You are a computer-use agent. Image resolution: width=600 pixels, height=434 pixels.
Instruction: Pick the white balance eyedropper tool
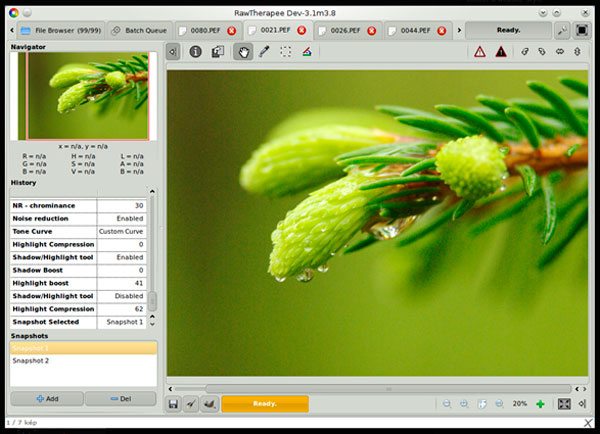pos(264,52)
